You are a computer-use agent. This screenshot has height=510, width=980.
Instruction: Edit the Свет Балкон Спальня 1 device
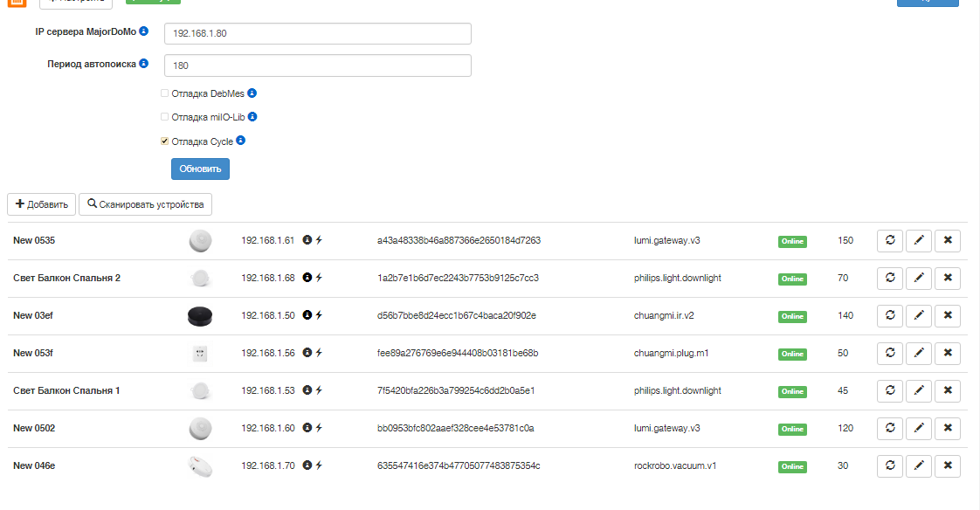(919, 390)
